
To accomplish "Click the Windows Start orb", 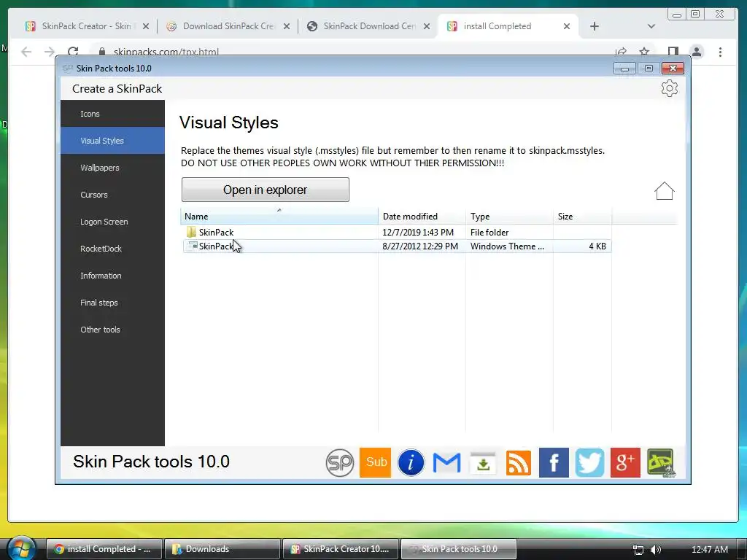I will coord(21,548).
